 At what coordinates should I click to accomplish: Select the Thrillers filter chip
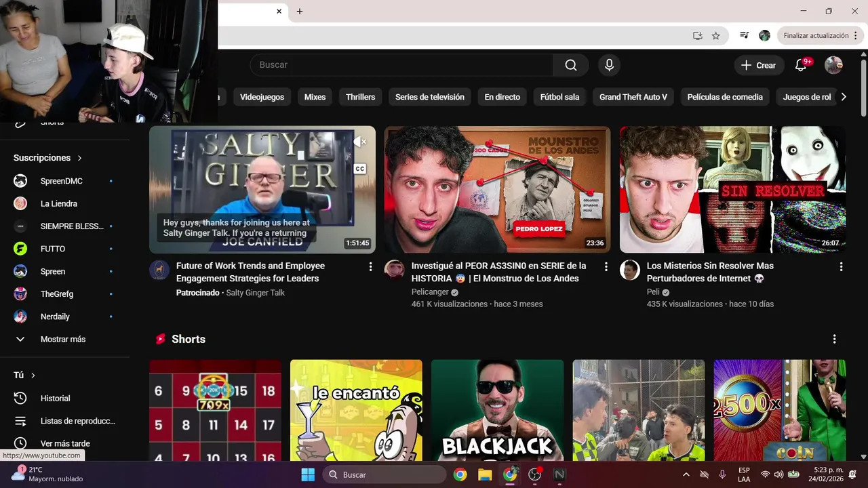point(360,97)
